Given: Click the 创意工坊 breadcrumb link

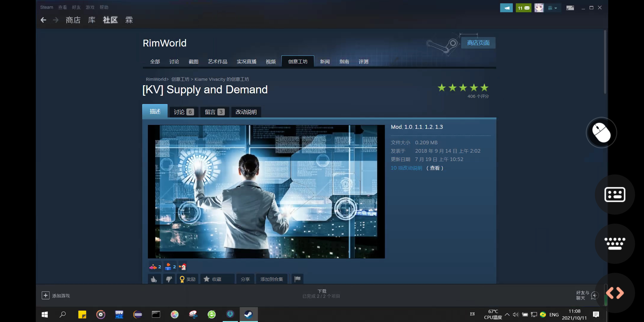Looking at the screenshot, I should coord(180,79).
